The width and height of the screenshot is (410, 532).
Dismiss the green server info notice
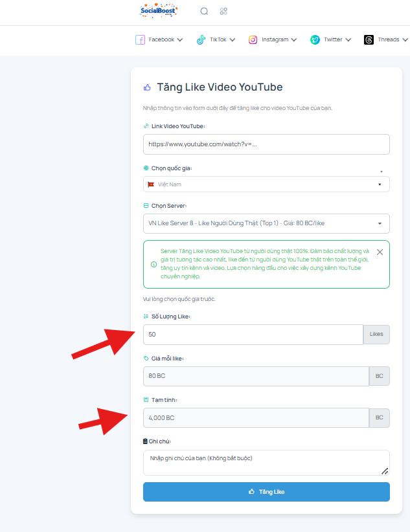coord(380,252)
